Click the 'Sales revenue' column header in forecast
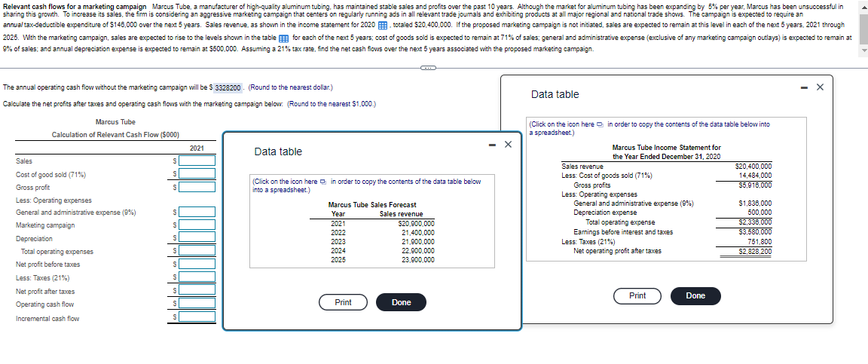 click(x=402, y=214)
